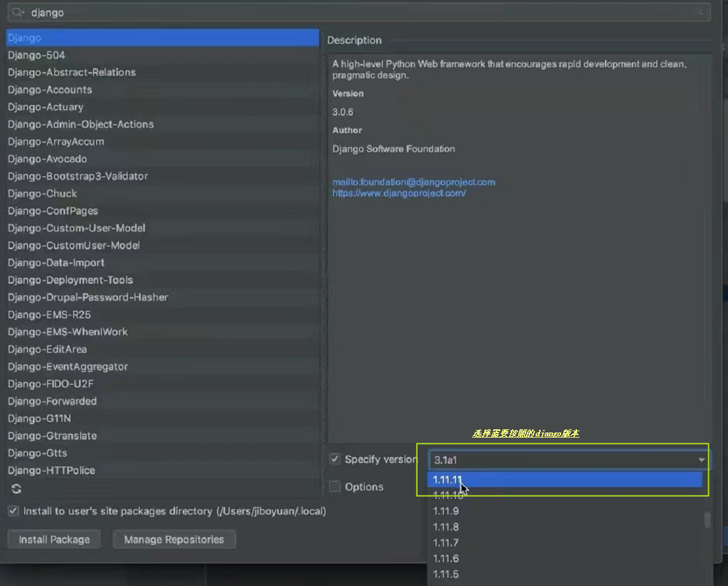Select the Django-EMS-R25 package

pos(162,315)
